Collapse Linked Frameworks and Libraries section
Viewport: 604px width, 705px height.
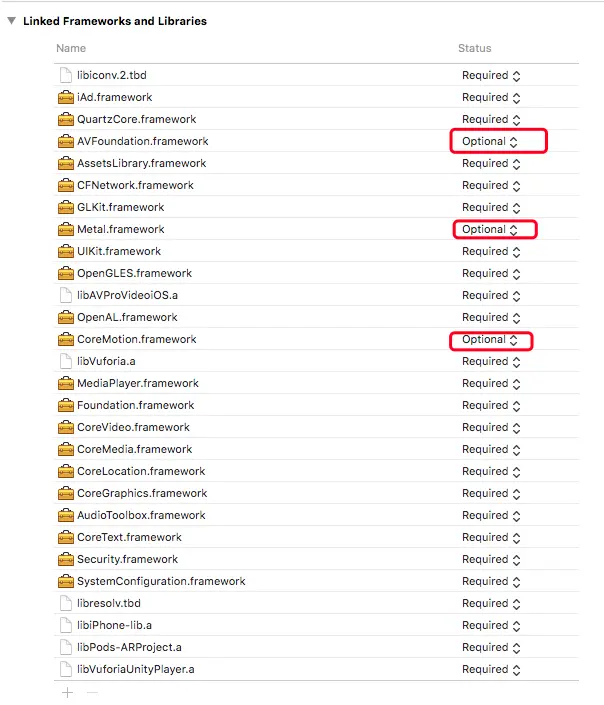click(x=12, y=21)
